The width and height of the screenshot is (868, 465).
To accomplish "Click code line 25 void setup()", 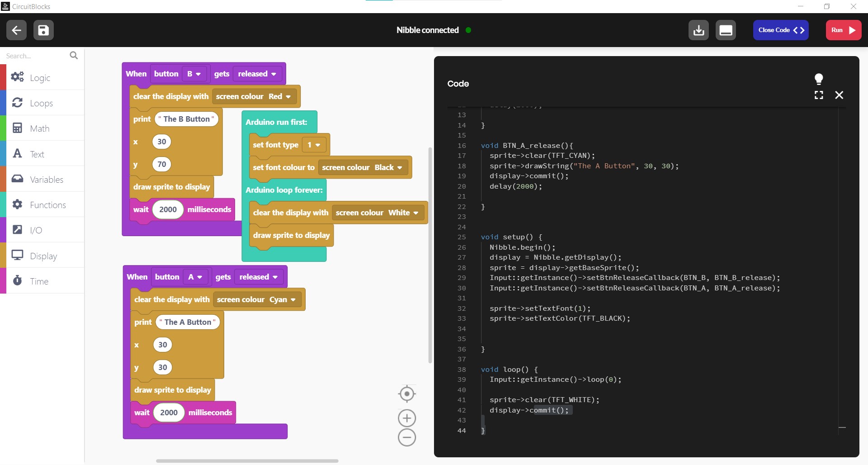I will pyautogui.click(x=511, y=237).
